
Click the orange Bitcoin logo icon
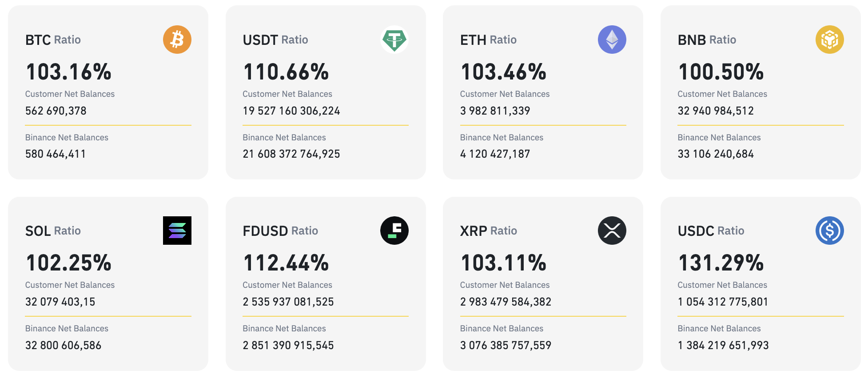(x=177, y=40)
